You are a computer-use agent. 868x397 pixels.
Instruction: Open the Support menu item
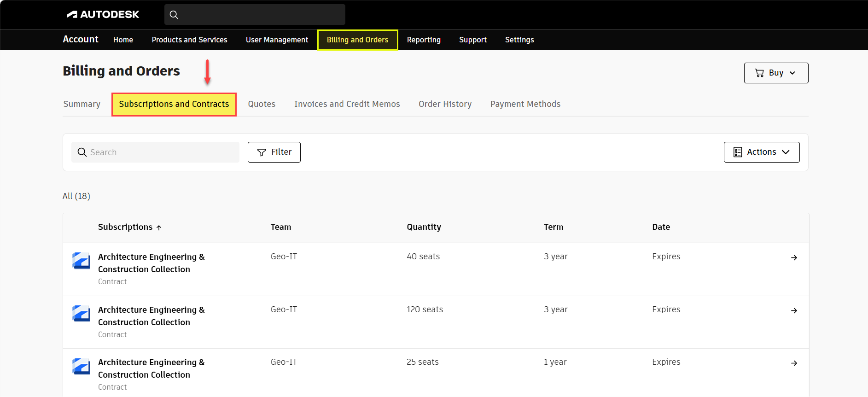pos(473,40)
